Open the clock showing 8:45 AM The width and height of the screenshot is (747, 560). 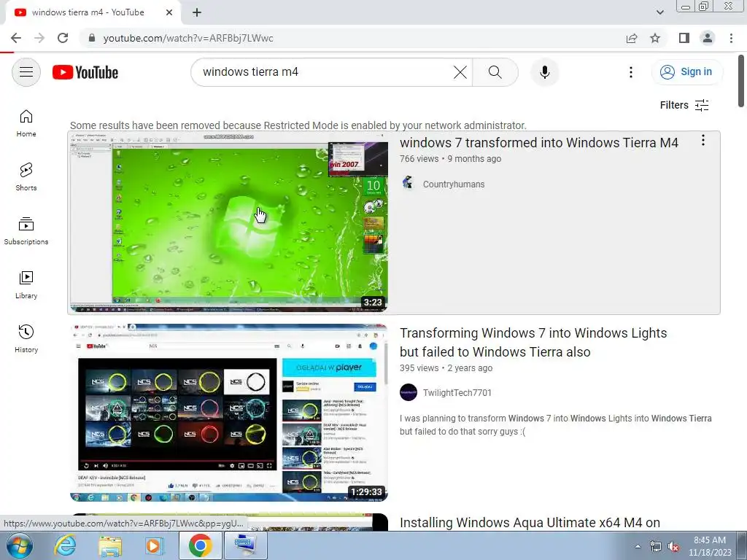click(x=709, y=546)
